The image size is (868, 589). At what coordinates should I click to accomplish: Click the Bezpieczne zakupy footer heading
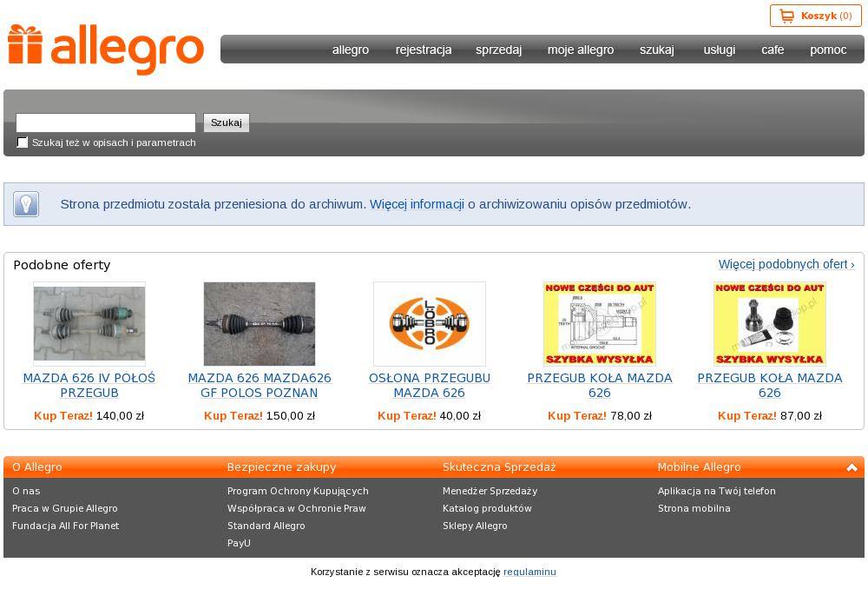click(x=282, y=467)
